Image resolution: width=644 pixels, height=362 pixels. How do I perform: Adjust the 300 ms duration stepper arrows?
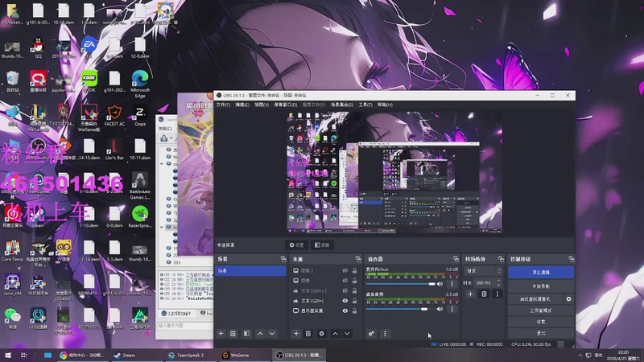(498, 282)
